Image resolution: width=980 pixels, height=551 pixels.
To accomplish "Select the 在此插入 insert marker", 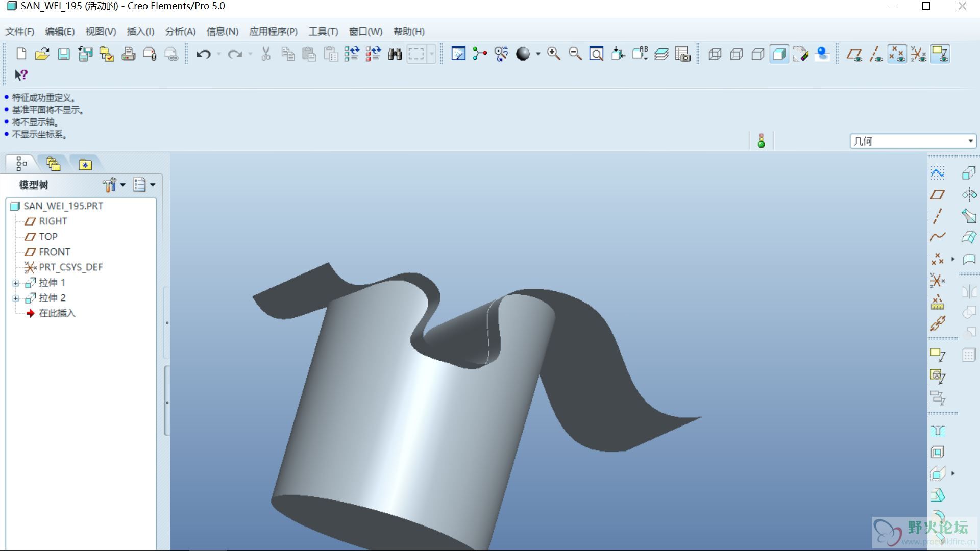I will (x=57, y=313).
